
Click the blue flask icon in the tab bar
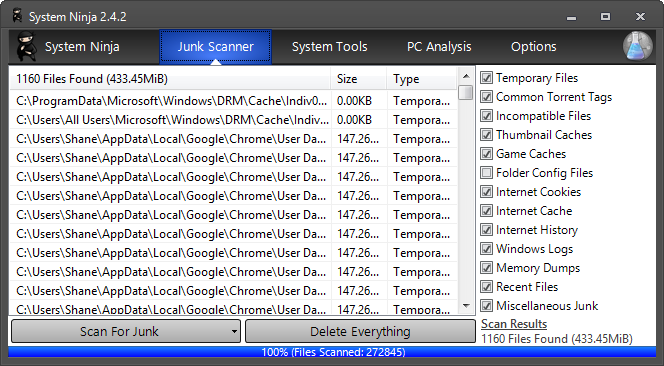[637, 46]
